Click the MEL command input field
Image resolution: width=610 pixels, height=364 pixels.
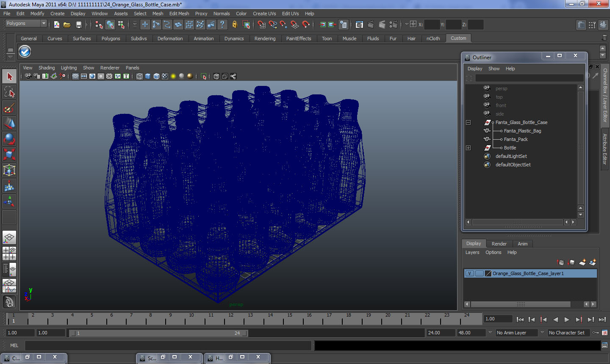point(168,345)
